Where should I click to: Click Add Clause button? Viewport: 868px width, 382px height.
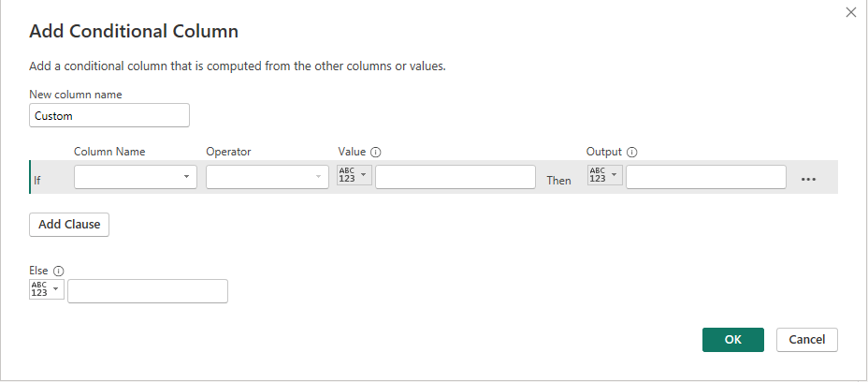click(x=69, y=225)
